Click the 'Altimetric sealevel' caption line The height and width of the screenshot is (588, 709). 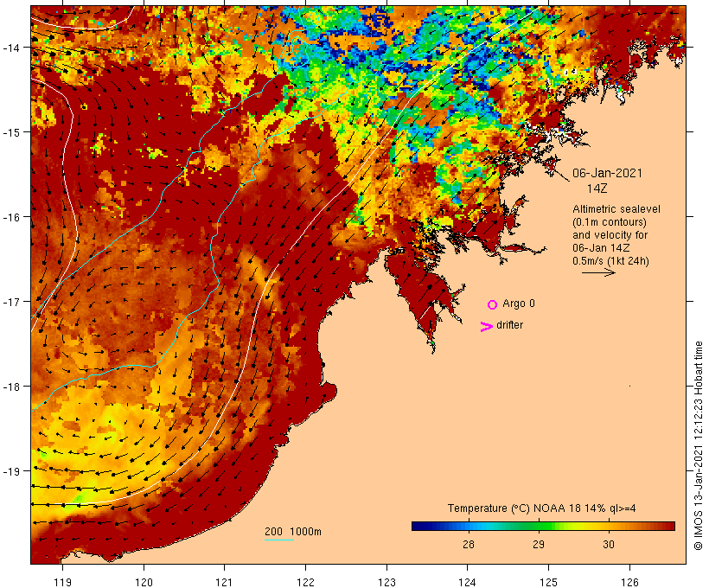pyautogui.click(x=616, y=209)
